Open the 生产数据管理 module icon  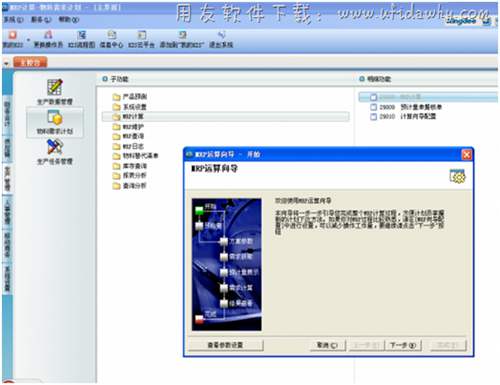[x=55, y=92]
